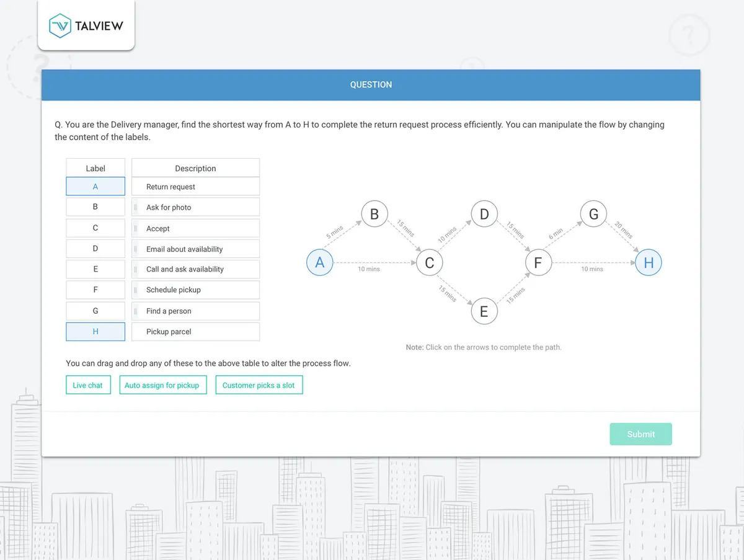The image size is (744, 560).
Task: Click the Return request description cell
Action: click(195, 187)
